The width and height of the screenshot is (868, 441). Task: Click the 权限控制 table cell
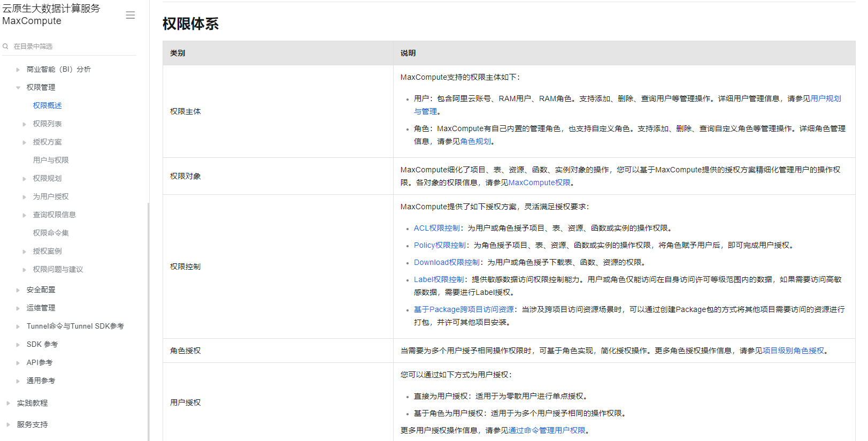pyautogui.click(x=278, y=267)
